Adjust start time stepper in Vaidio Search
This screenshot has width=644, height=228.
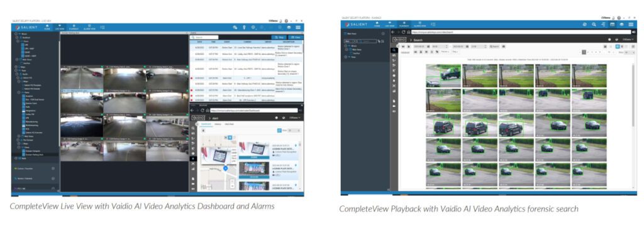(x=446, y=46)
